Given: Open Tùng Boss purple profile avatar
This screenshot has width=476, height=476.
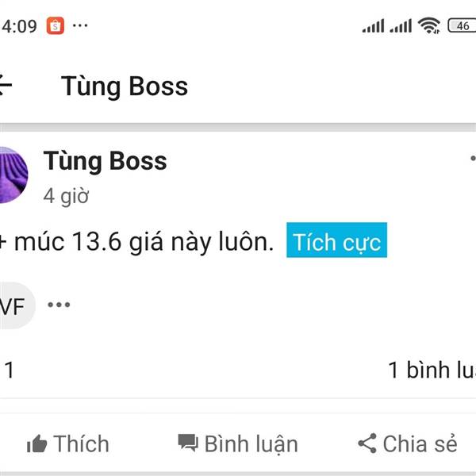Looking at the screenshot, I should (x=13, y=175).
